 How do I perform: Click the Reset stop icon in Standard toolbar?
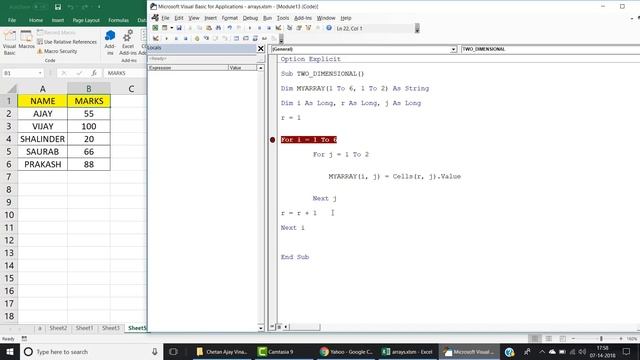pos(269,28)
